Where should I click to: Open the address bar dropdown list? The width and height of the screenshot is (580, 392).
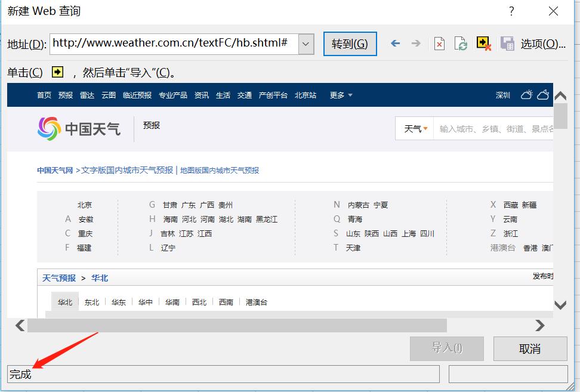tap(305, 43)
